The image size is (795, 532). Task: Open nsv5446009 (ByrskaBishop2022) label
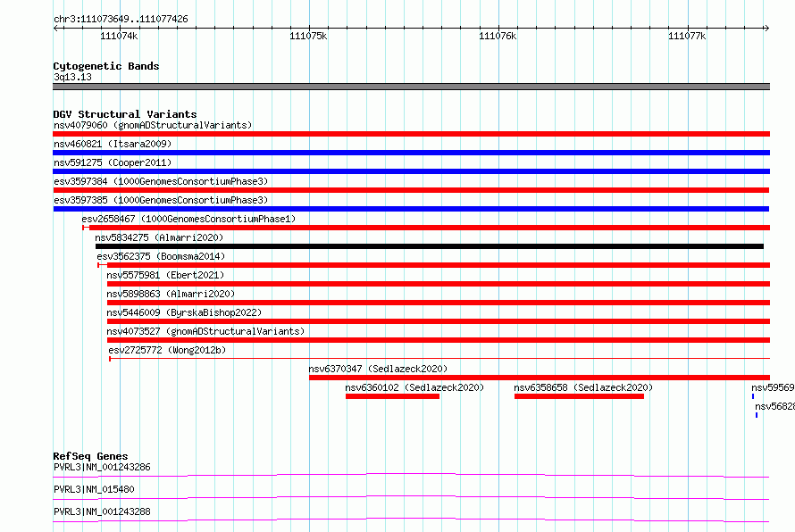click(x=184, y=312)
